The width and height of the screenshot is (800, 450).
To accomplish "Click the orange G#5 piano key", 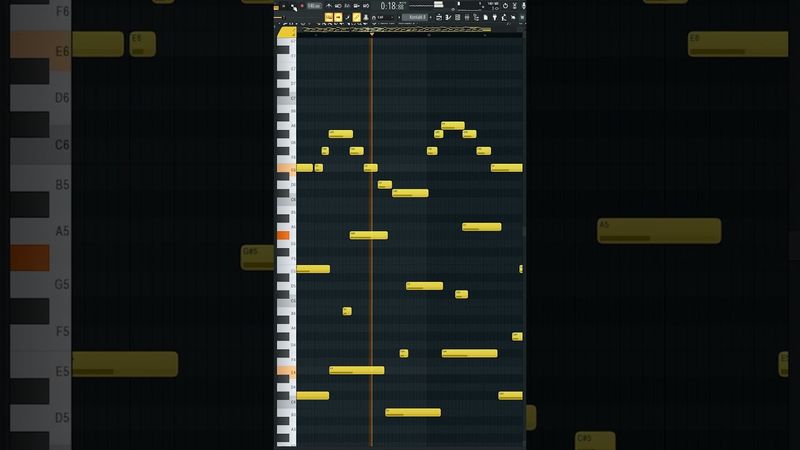I will pos(283,235).
